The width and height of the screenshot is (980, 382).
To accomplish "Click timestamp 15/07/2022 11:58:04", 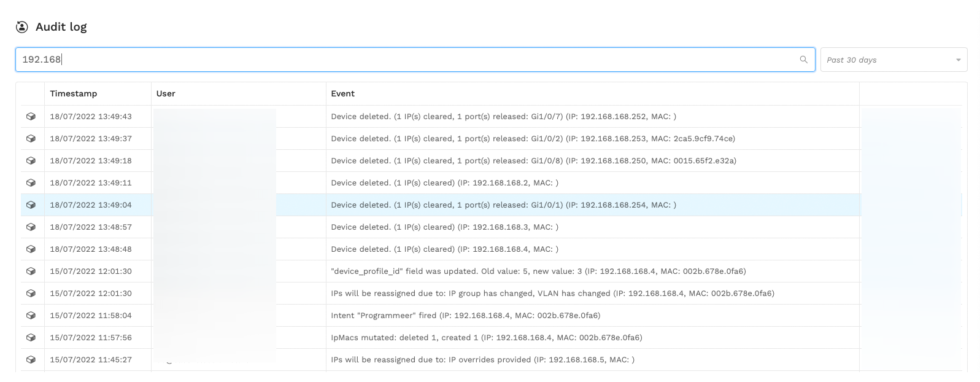I will pyautogui.click(x=91, y=316).
